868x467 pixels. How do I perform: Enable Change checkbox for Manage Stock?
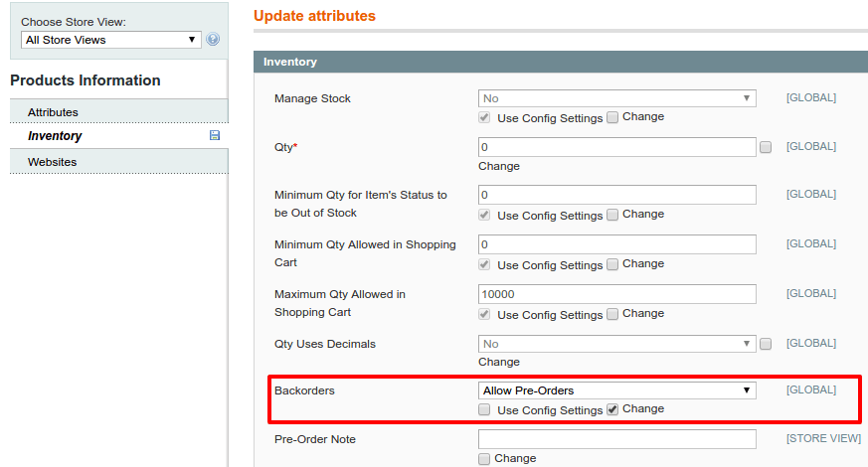pos(612,117)
